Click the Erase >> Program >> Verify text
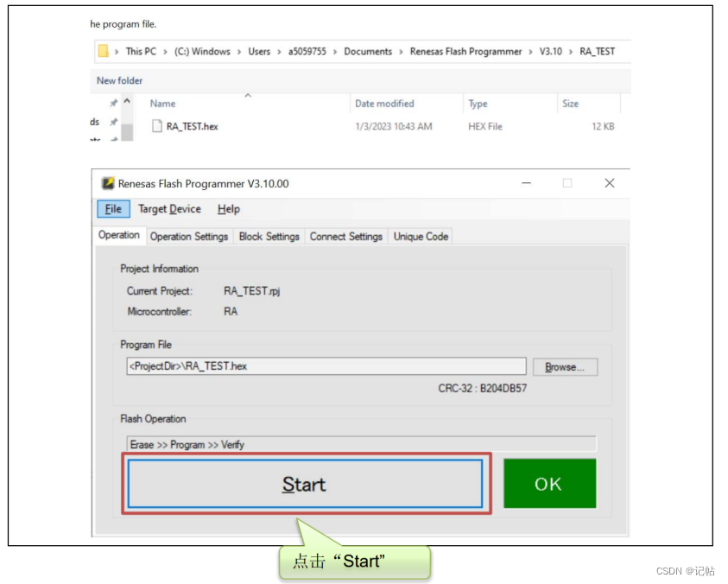 (x=187, y=445)
